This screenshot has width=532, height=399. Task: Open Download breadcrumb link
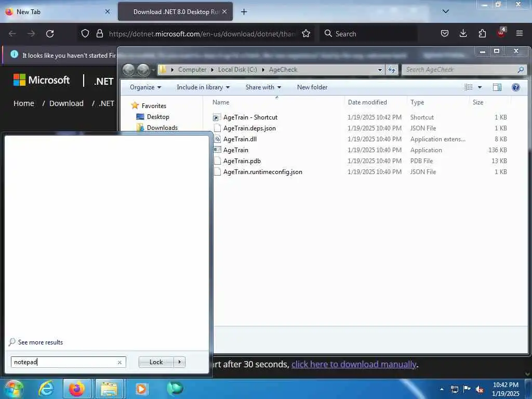pos(66,103)
